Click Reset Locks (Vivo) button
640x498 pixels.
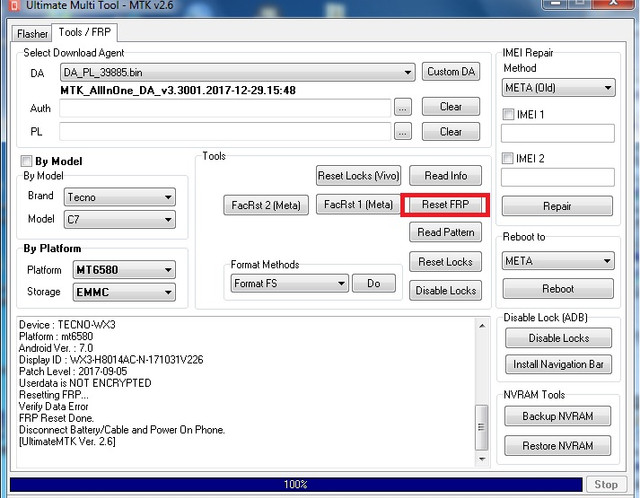(358, 176)
